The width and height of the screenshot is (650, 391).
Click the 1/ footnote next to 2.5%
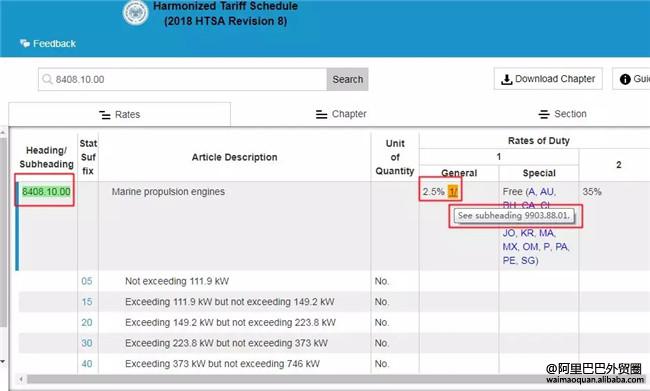453,192
